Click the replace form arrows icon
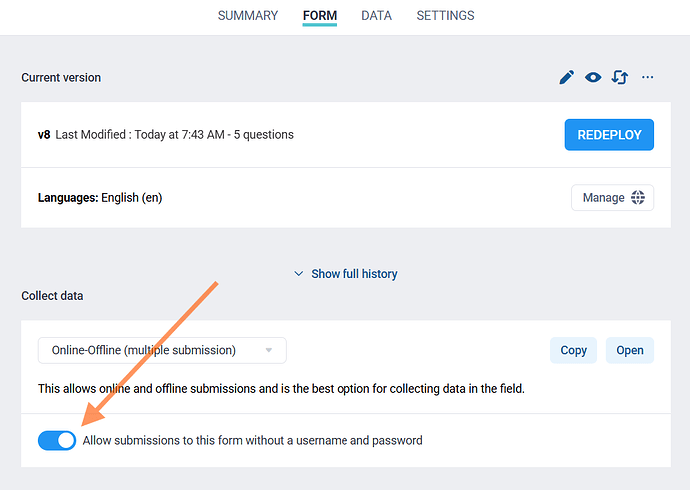The width and height of the screenshot is (690, 490). pos(620,77)
